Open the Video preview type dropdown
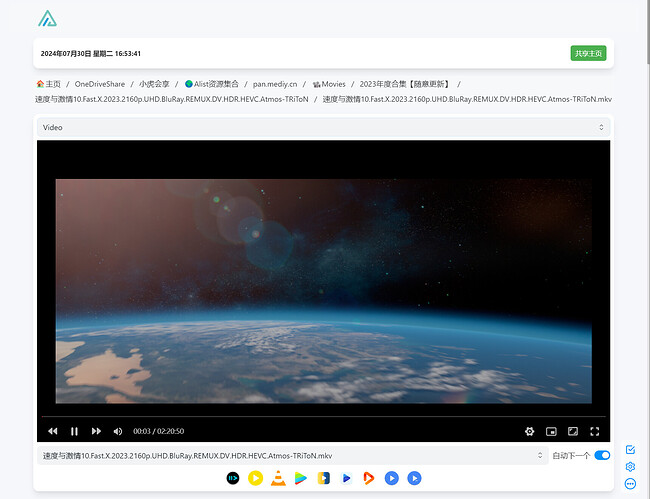This screenshot has height=499, width=650. click(x=323, y=127)
